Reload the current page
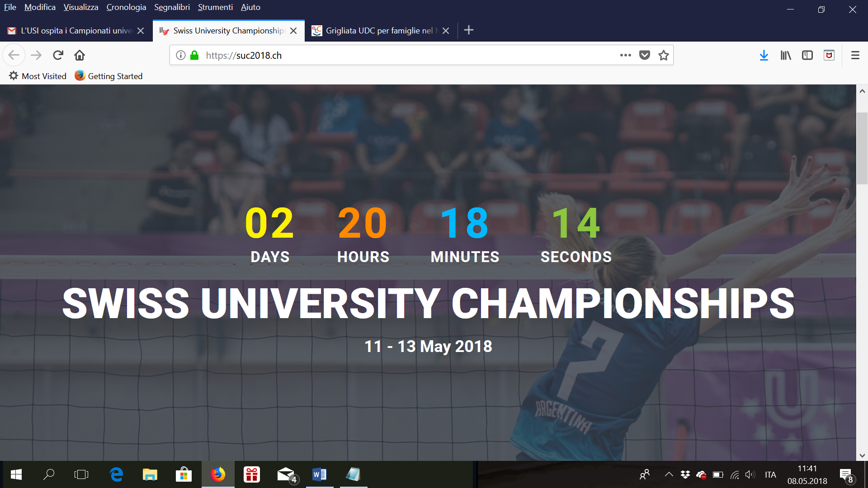This screenshot has height=488, width=868. click(x=58, y=55)
